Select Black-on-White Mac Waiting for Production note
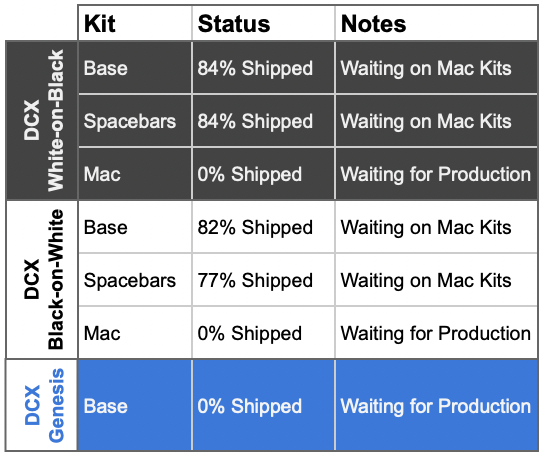The width and height of the screenshot is (543, 456). [x=436, y=333]
